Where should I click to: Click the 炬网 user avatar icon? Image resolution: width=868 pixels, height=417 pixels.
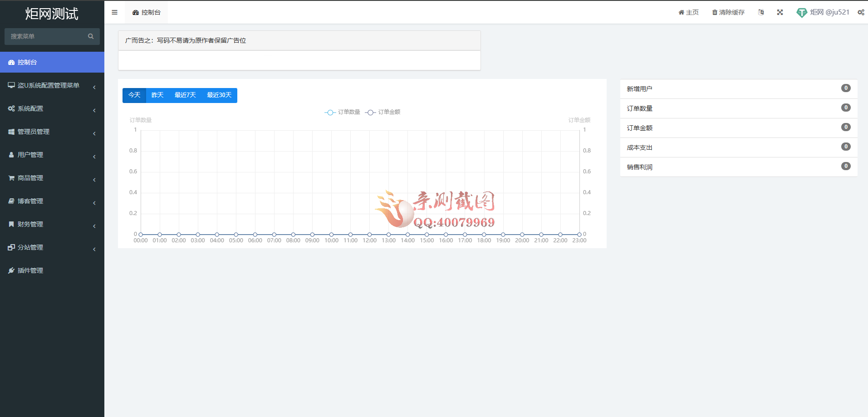[802, 12]
